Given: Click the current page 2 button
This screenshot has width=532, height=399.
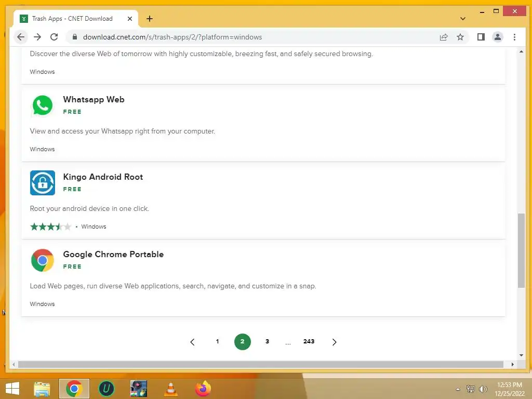Looking at the screenshot, I should pyautogui.click(x=242, y=342).
